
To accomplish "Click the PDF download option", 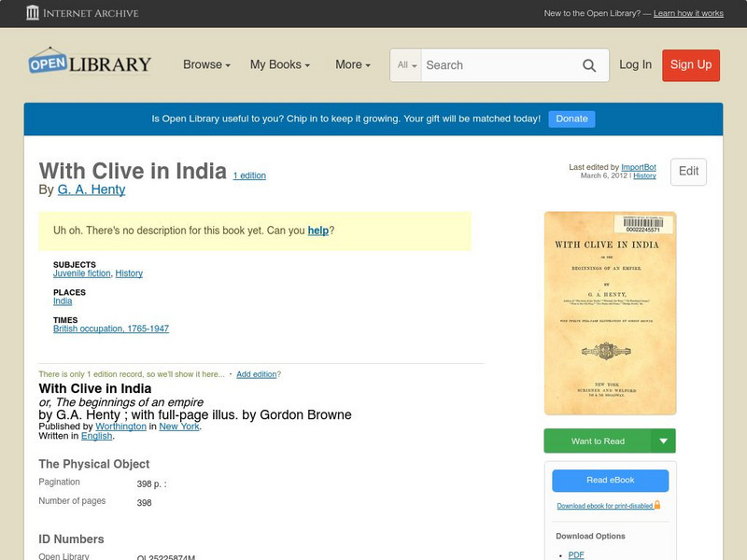I will coord(576,554).
